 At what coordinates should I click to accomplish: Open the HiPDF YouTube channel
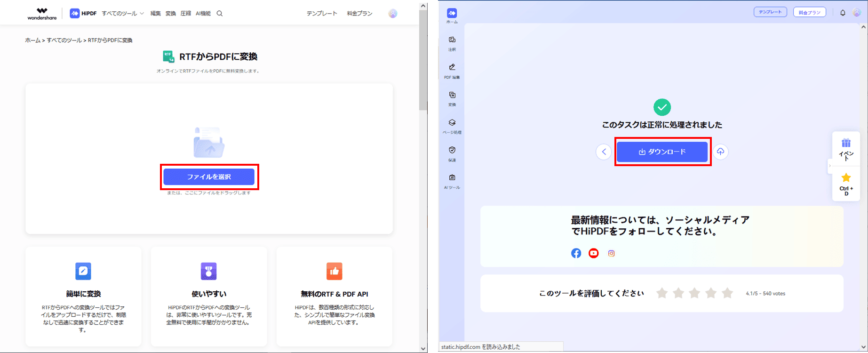click(594, 253)
